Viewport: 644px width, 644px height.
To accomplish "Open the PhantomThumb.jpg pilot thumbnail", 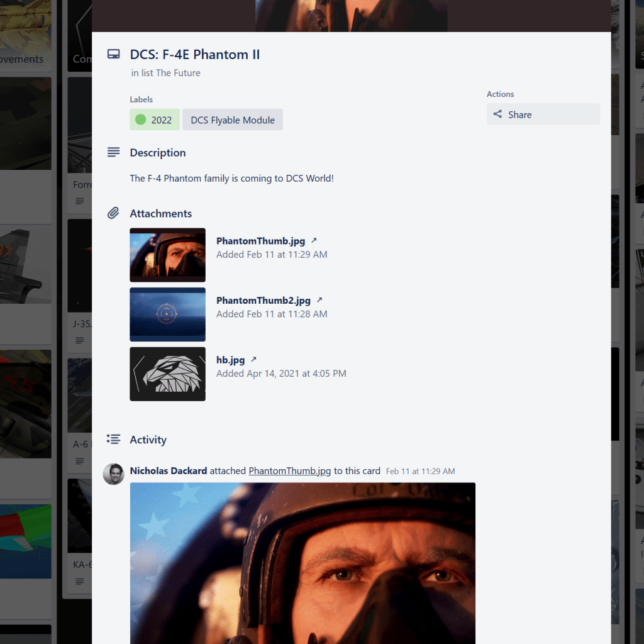I will point(167,255).
